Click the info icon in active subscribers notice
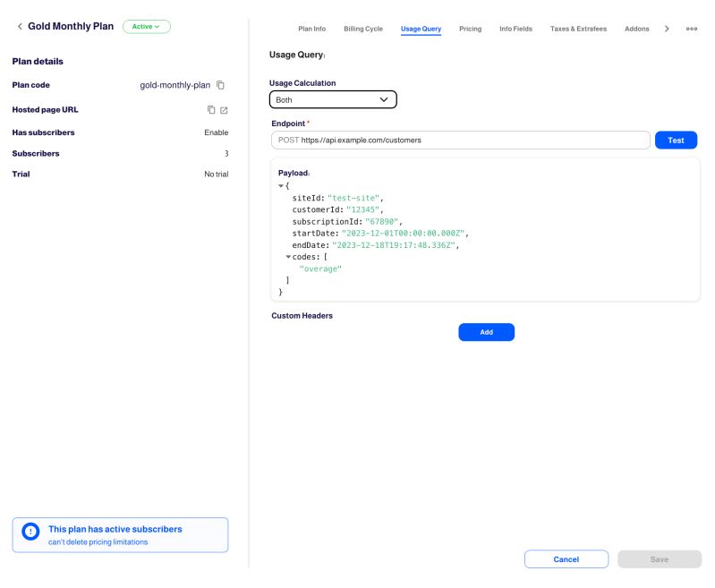This screenshot has height=588, width=715. [x=30, y=532]
